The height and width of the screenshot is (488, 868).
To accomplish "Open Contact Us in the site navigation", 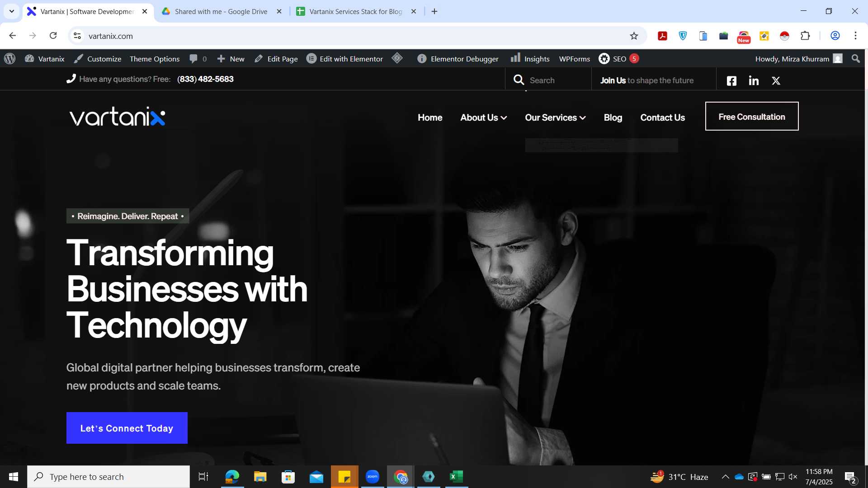I will coord(662,117).
